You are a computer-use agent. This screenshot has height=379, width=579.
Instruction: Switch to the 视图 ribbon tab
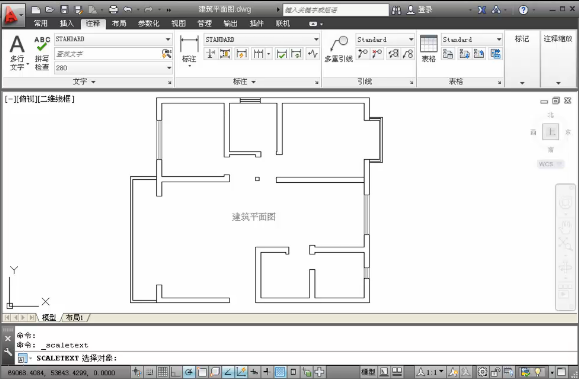tap(178, 24)
